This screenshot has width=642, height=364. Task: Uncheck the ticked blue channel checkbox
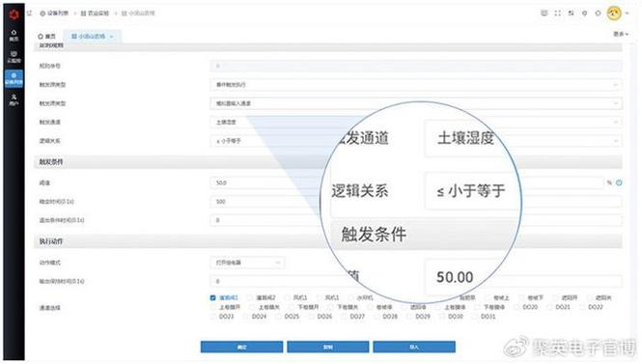pyautogui.click(x=213, y=297)
